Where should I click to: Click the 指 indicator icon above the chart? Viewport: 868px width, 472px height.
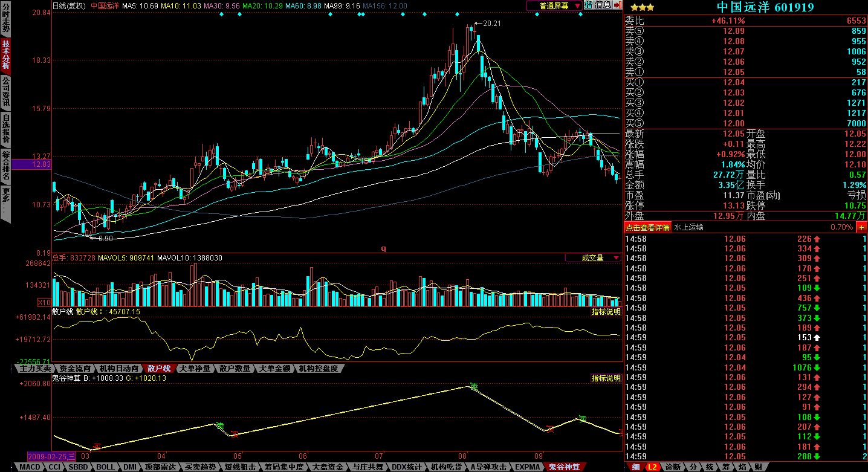tap(588, 5)
